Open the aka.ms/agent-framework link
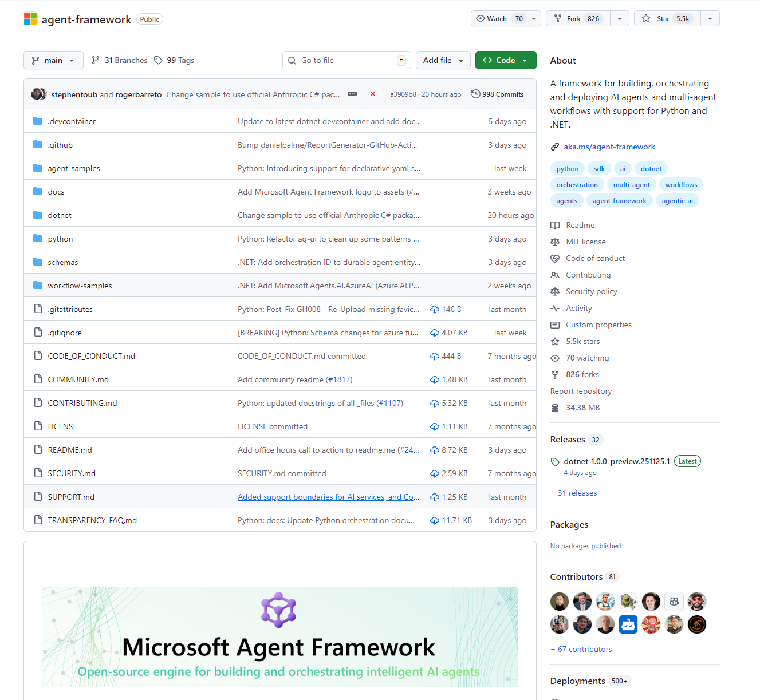The width and height of the screenshot is (760, 700). coord(609,147)
